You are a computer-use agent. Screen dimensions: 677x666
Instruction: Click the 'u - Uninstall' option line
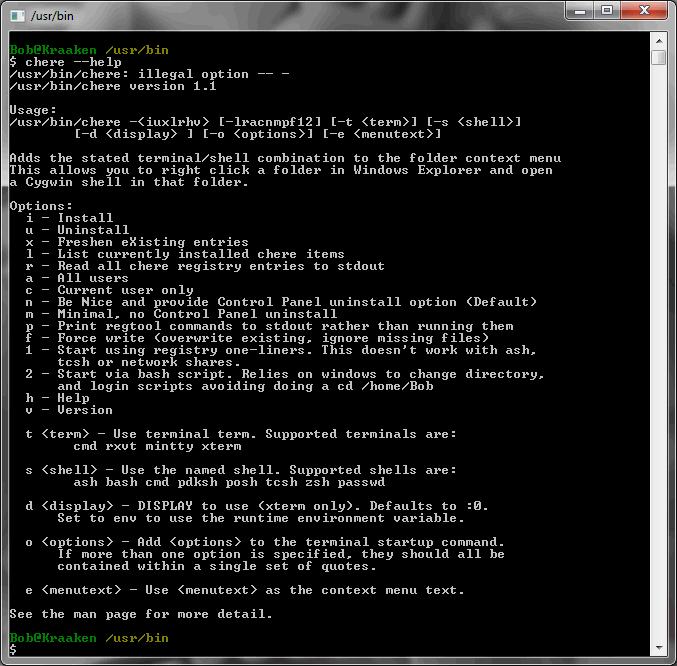pos(77,230)
